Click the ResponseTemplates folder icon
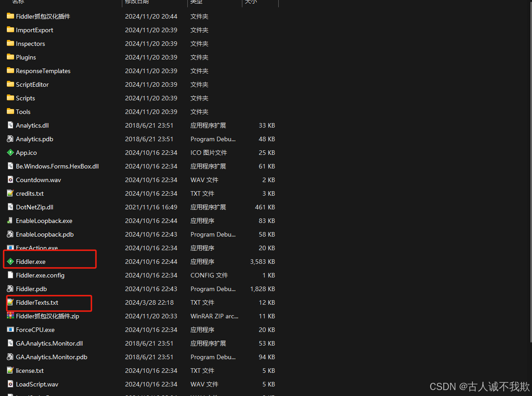The height and width of the screenshot is (396, 532). (10, 70)
